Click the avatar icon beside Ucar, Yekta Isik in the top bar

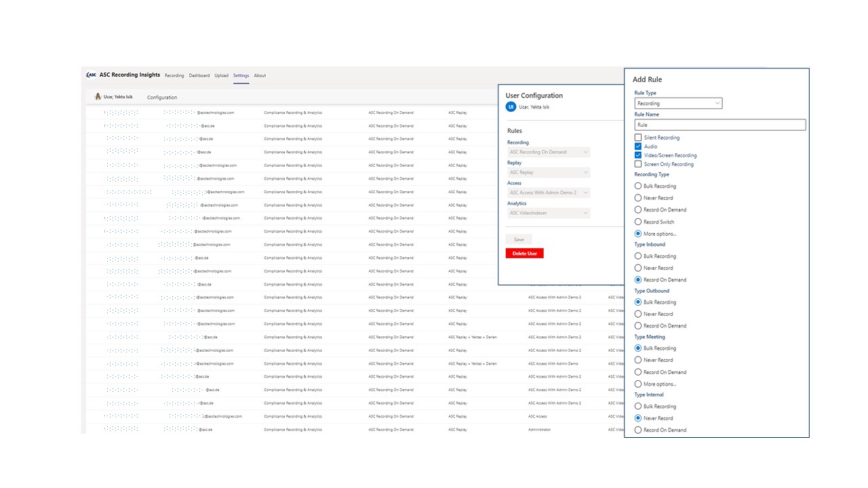98,97
